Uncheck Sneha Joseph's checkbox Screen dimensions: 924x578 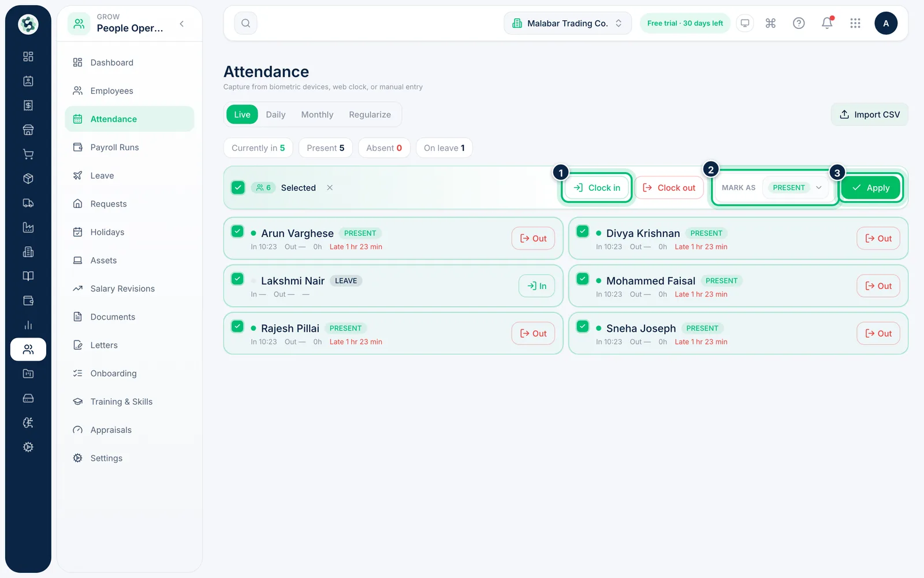tap(583, 326)
